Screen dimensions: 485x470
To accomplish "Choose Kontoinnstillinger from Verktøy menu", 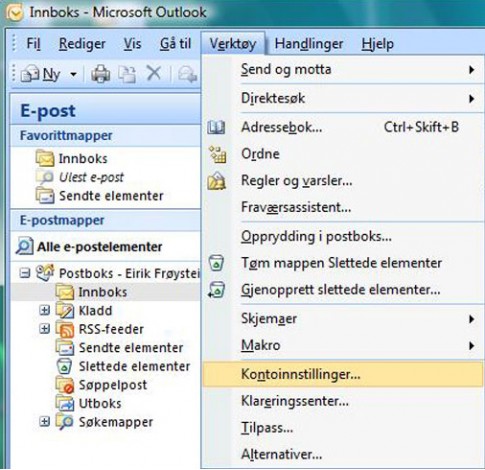I will (x=343, y=374).
